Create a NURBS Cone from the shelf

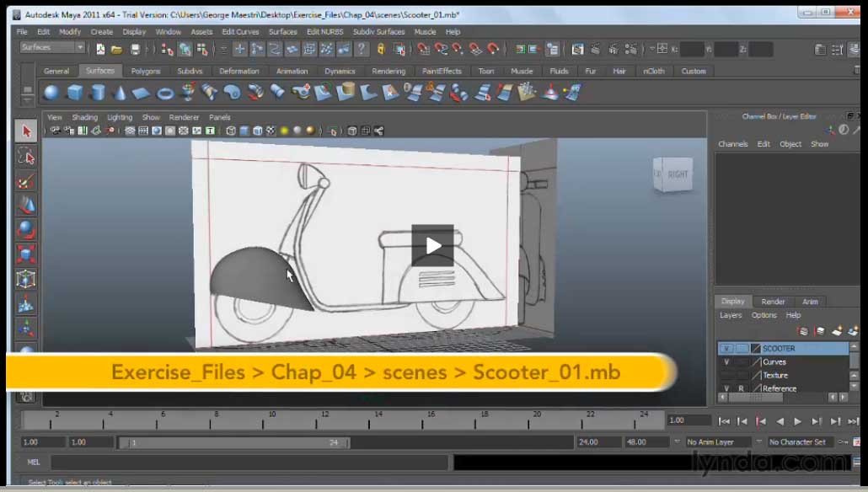[x=120, y=93]
